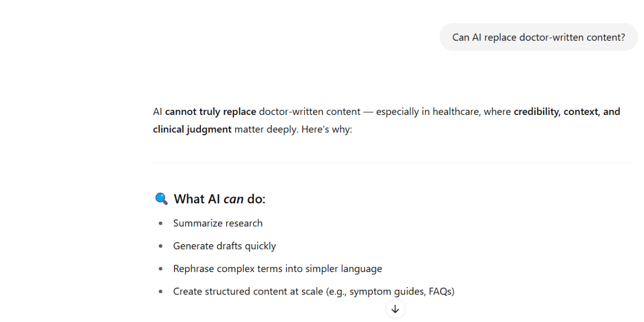644x322 pixels.
Task: Click the bullet point dot before 'Summarize research'
Action: 160,223
